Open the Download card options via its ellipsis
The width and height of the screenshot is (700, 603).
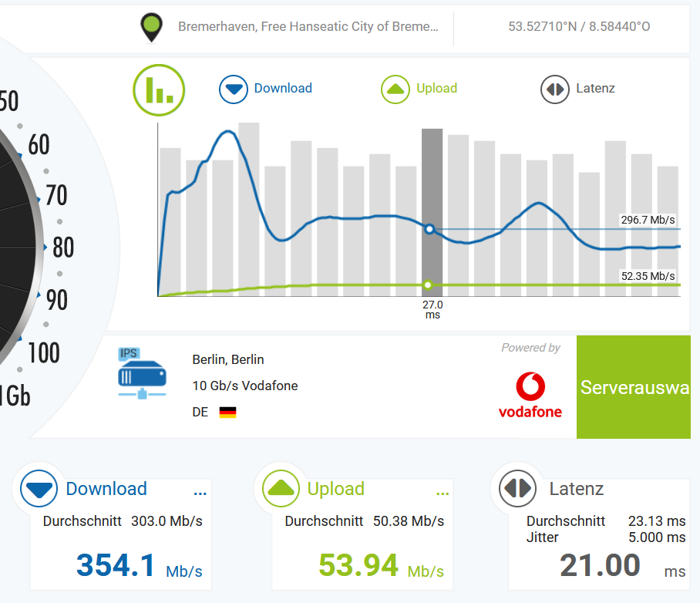point(200,493)
